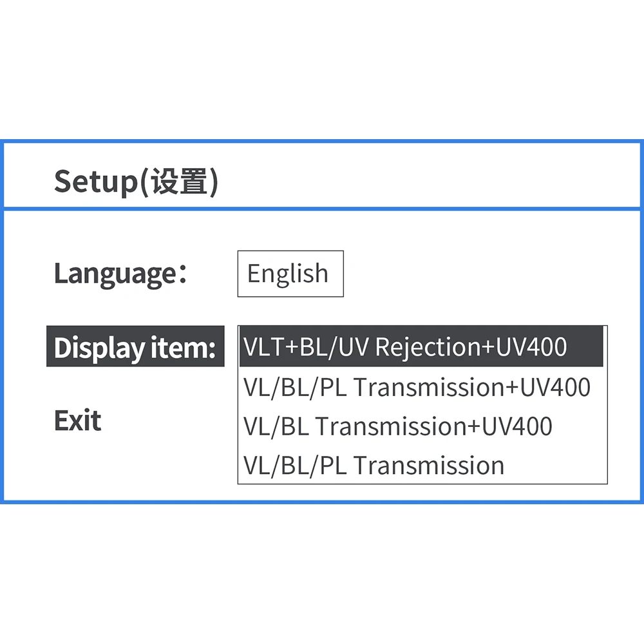Focus the Language value field showing English

[x=290, y=274]
